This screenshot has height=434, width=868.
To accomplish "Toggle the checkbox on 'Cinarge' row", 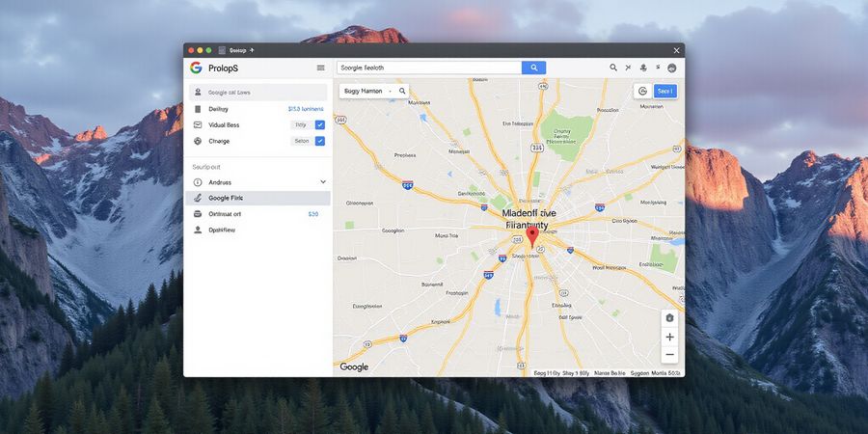I will (x=319, y=141).
